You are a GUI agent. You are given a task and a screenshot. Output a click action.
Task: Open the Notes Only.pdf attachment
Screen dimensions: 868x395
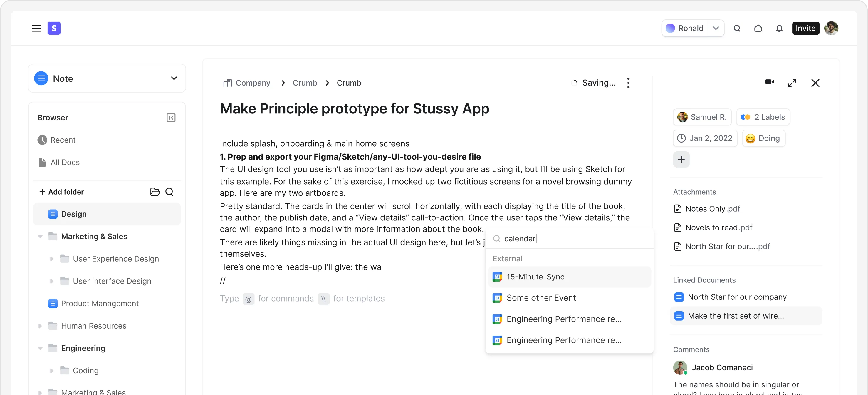pyautogui.click(x=712, y=209)
